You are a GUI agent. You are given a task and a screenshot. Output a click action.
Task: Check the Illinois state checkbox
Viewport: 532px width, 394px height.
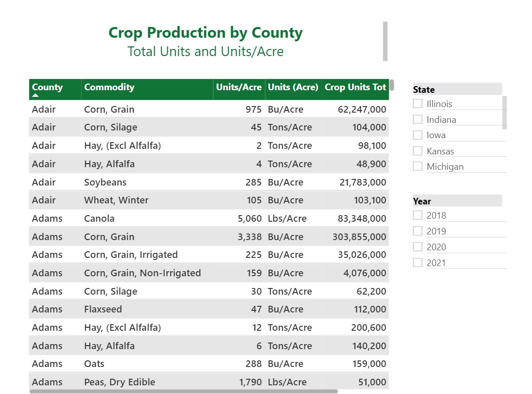[418, 103]
